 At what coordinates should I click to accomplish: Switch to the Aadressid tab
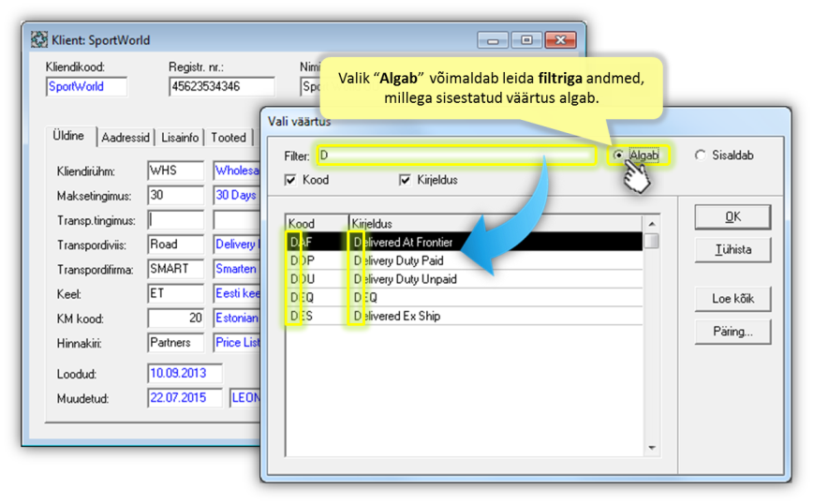pyautogui.click(x=126, y=138)
